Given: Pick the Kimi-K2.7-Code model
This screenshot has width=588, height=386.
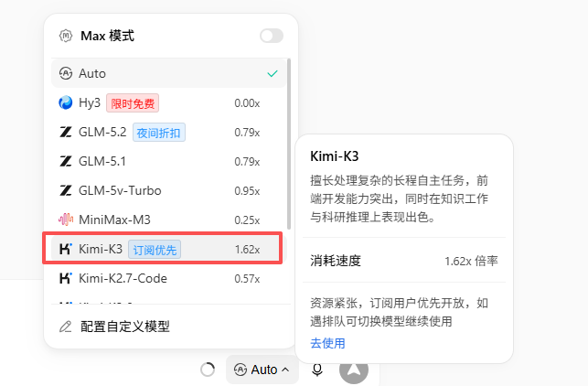Looking at the screenshot, I should pos(169,278).
